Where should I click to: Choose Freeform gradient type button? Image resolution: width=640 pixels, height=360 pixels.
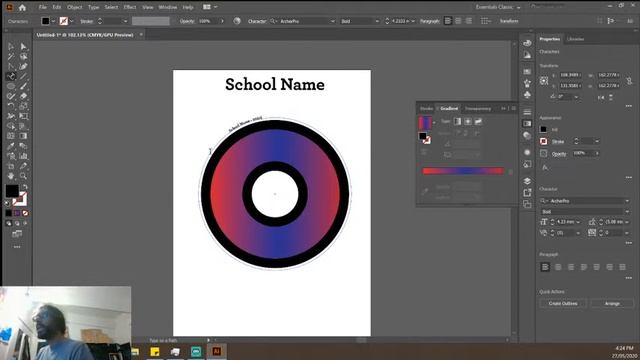(478, 121)
